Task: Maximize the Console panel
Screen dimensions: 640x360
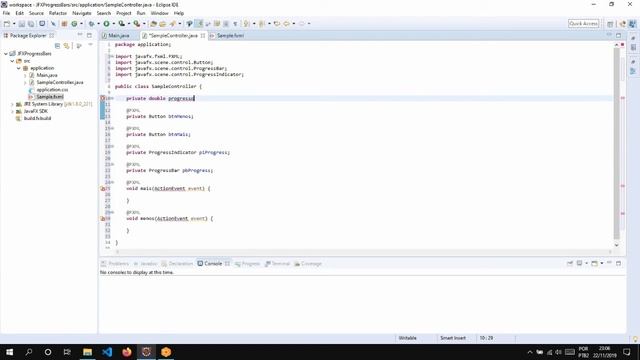Action: (x=618, y=263)
